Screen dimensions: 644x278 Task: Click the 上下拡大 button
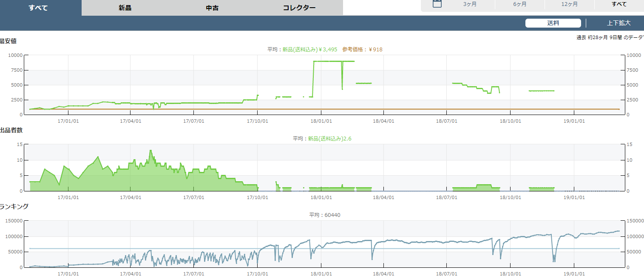pos(618,23)
